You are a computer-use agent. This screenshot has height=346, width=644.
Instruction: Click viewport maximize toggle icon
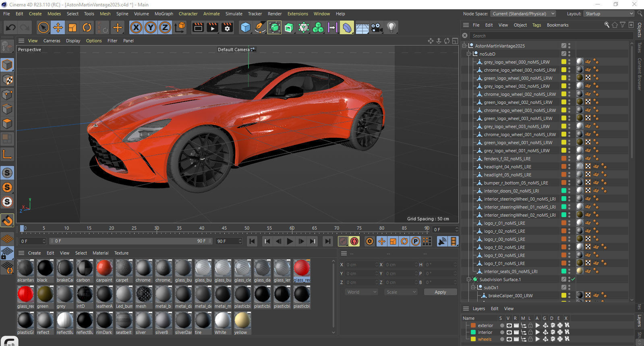(455, 41)
